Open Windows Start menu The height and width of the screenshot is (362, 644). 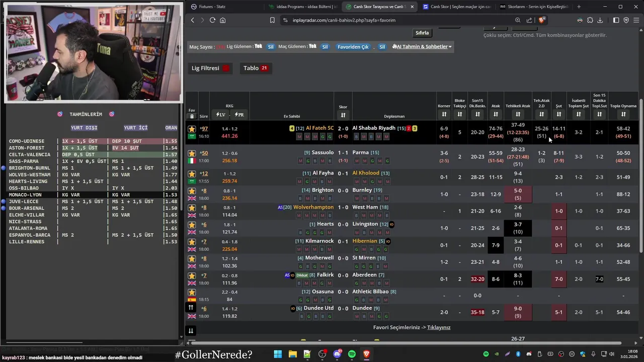click(278, 354)
